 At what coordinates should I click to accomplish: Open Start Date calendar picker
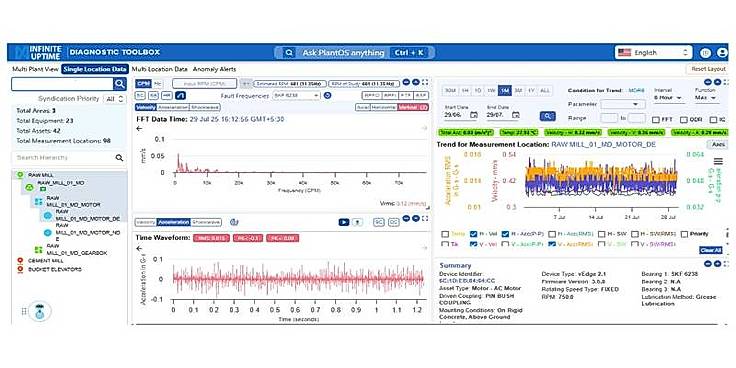(474, 115)
